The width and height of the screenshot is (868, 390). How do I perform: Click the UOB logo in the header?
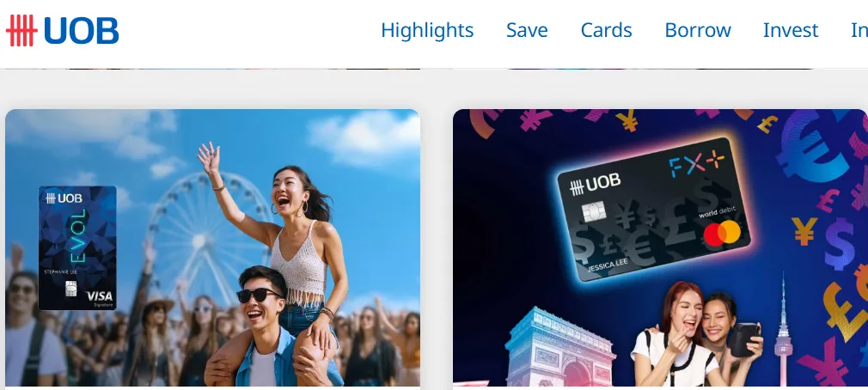click(x=62, y=30)
